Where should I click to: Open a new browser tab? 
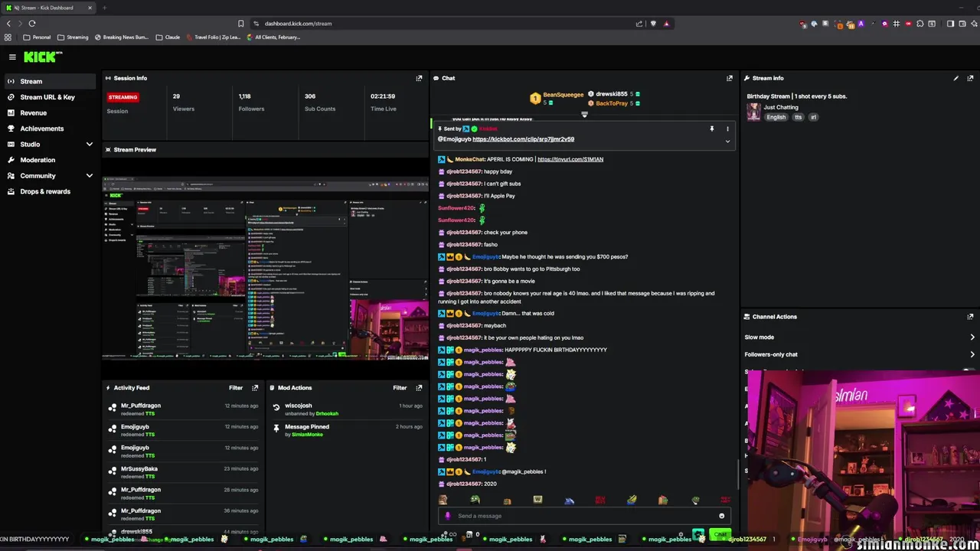pyautogui.click(x=104, y=8)
